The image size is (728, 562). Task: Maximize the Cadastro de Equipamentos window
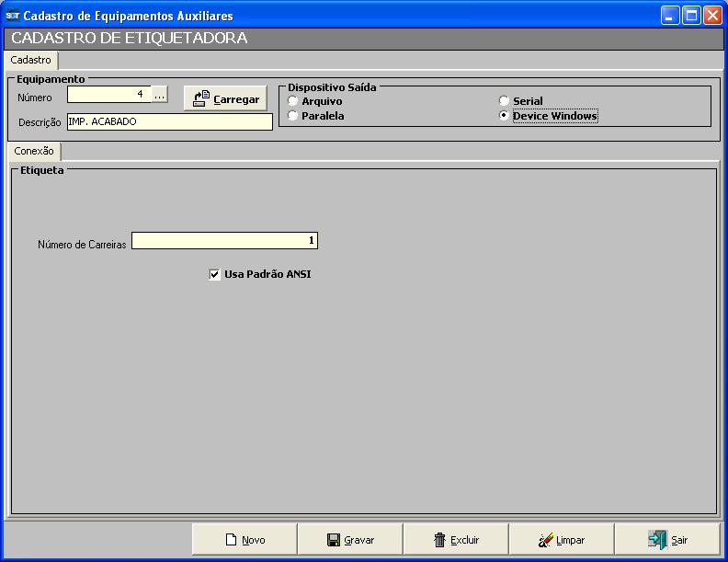coord(690,16)
